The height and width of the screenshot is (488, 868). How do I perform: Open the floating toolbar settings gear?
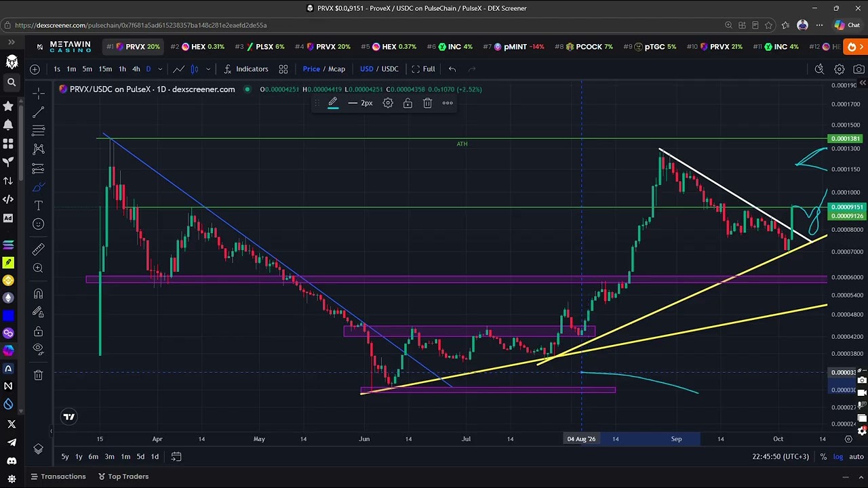click(x=388, y=103)
